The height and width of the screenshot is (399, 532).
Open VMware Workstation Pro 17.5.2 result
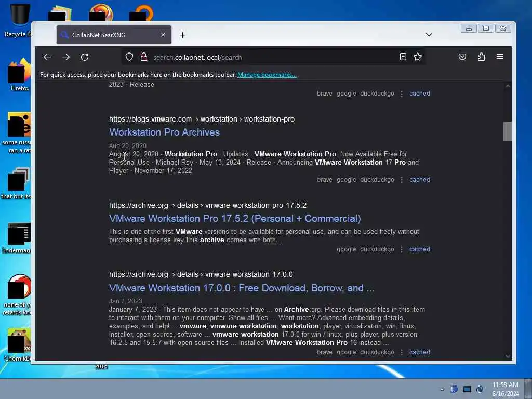pyautogui.click(x=235, y=219)
